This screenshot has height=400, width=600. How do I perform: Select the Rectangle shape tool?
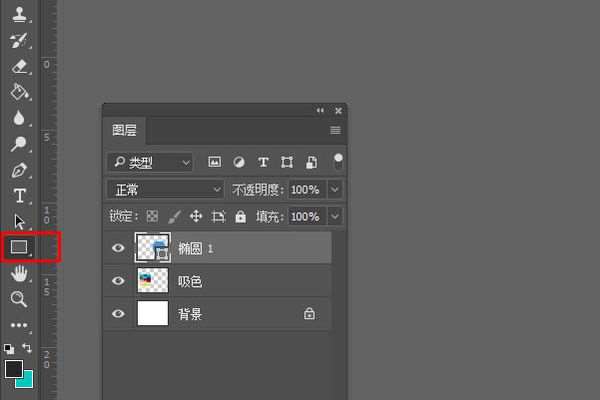(x=19, y=247)
